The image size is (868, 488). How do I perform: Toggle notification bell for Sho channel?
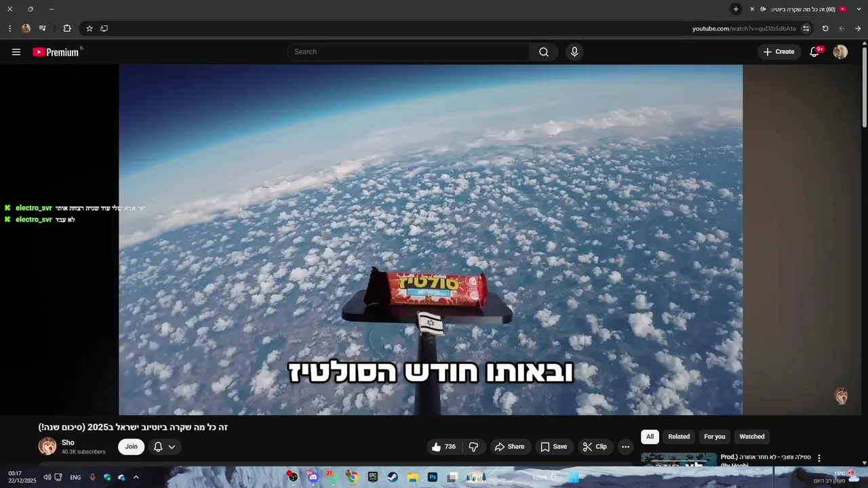(x=158, y=447)
